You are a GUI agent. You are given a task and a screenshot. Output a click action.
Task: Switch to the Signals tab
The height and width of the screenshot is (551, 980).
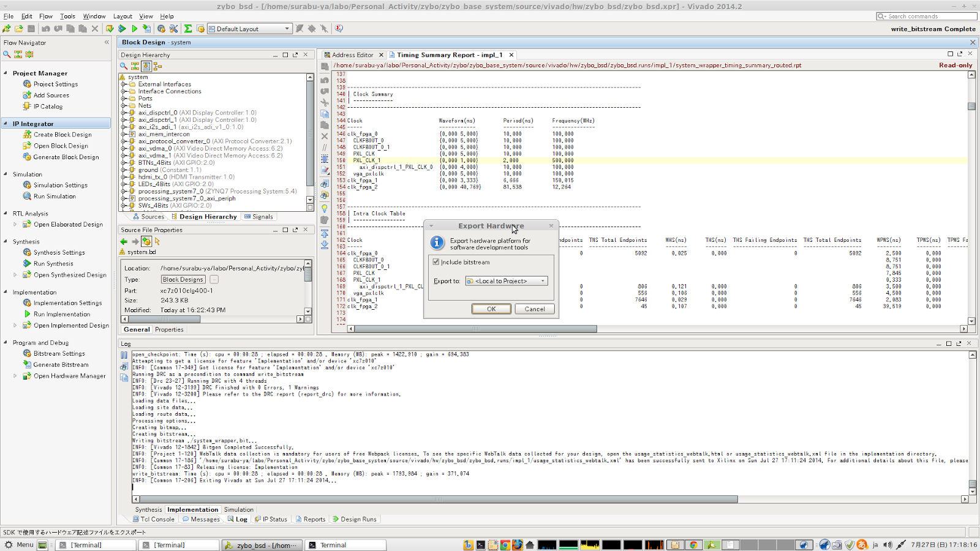tap(258, 217)
